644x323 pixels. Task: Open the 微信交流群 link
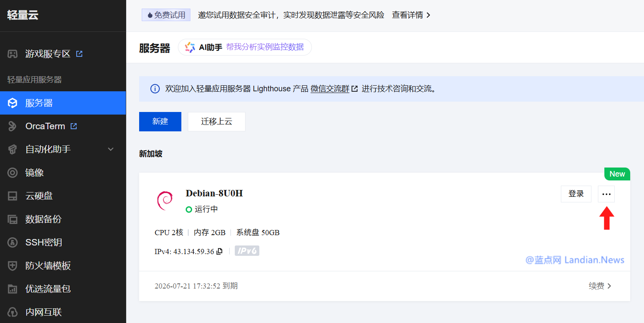pos(330,89)
